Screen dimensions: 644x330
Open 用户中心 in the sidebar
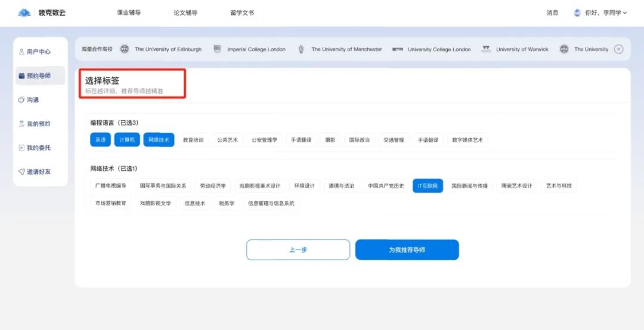click(x=35, y=52)
